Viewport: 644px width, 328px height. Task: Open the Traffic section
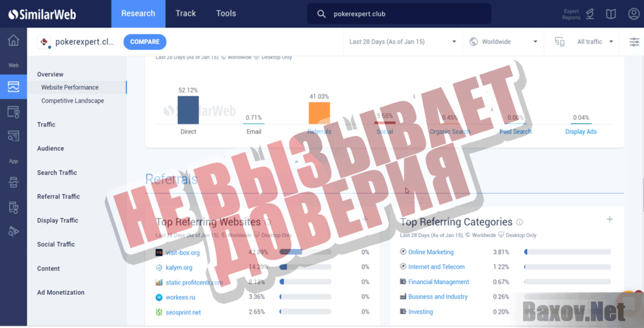point(46,124)
